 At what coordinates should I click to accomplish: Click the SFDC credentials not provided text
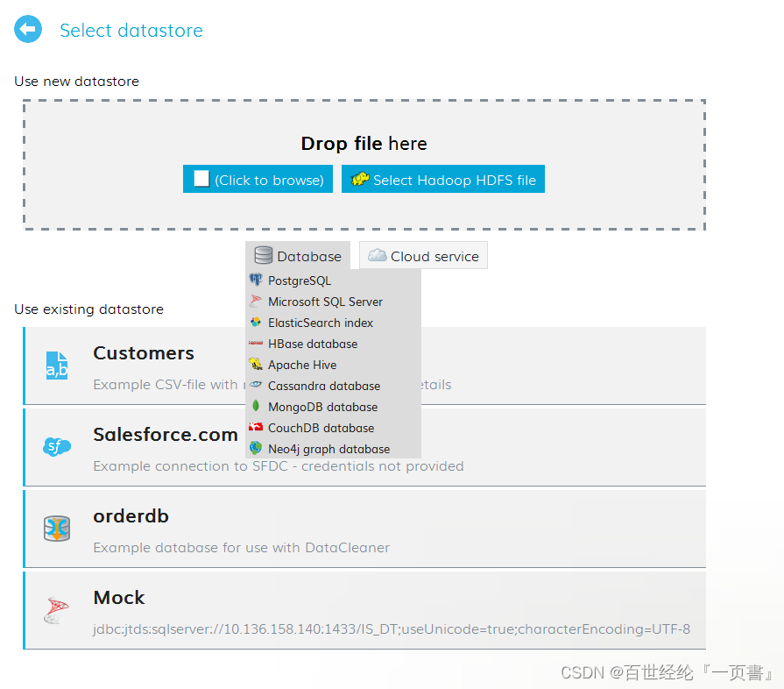click(x=279, y=465)
